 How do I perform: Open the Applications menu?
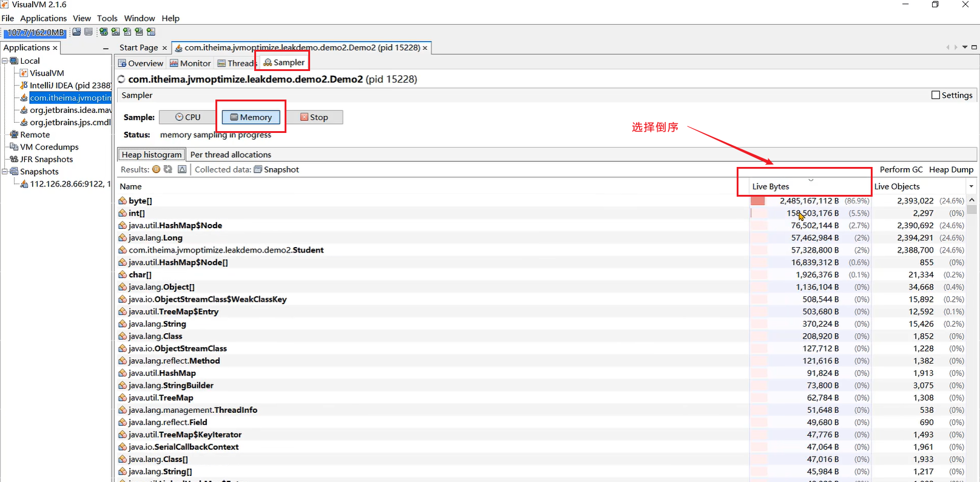[44, 18]
